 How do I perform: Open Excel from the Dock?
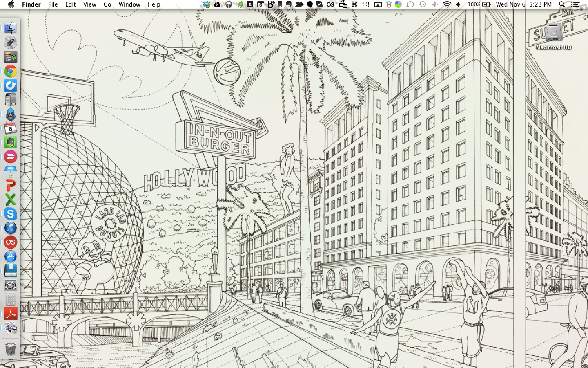tap(11, 200)
